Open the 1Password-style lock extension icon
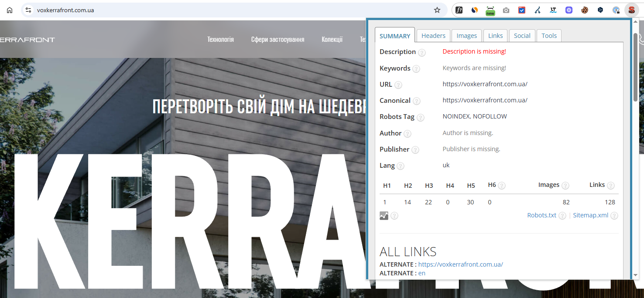This screenshot has width=644, height=298. 616,10
